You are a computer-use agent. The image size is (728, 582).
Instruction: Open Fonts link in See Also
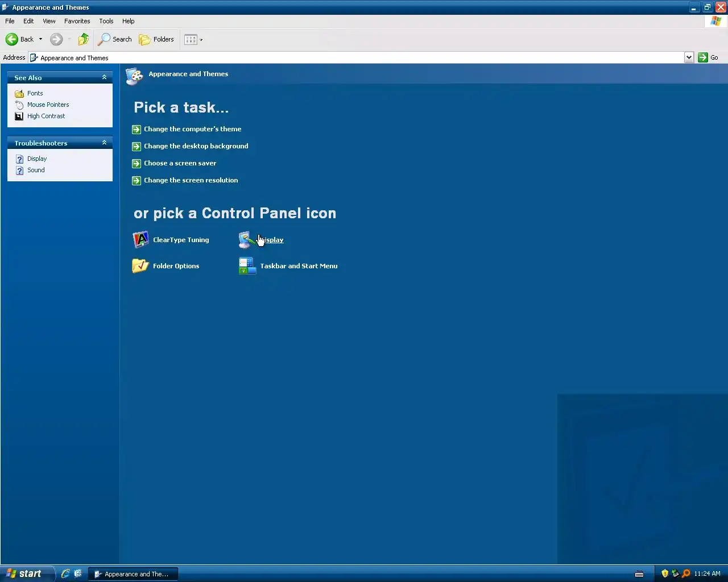35,93
